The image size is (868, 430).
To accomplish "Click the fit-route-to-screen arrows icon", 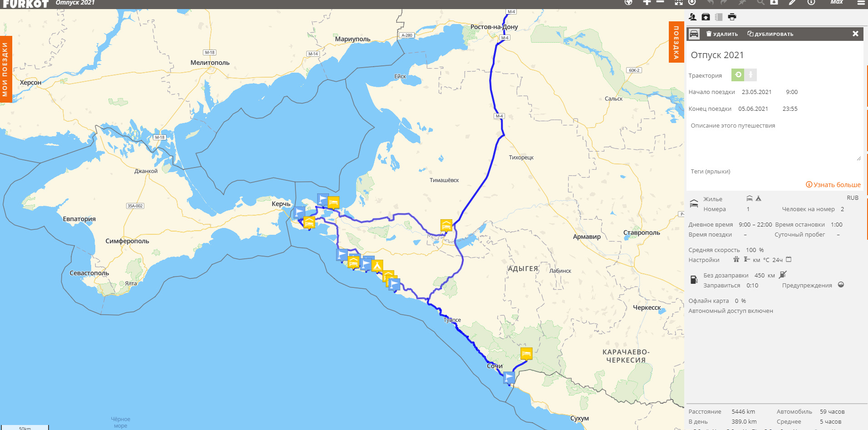I will tap(678, 2).
